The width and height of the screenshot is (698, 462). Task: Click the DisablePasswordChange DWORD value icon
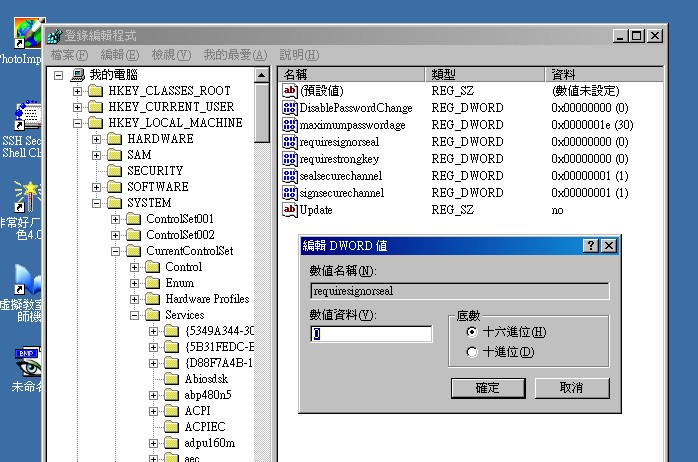pyautogui.click(x=290, y=108)
